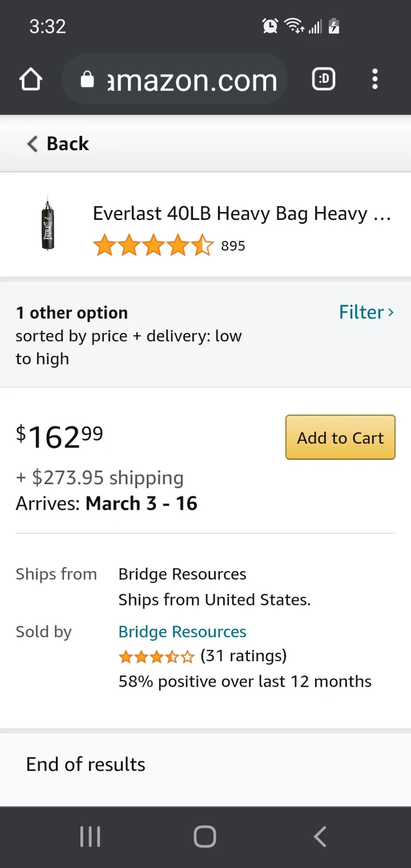Tap the seller's 31 ratings stars
Viewport: 411px width, 868px height.
[157, 656]
